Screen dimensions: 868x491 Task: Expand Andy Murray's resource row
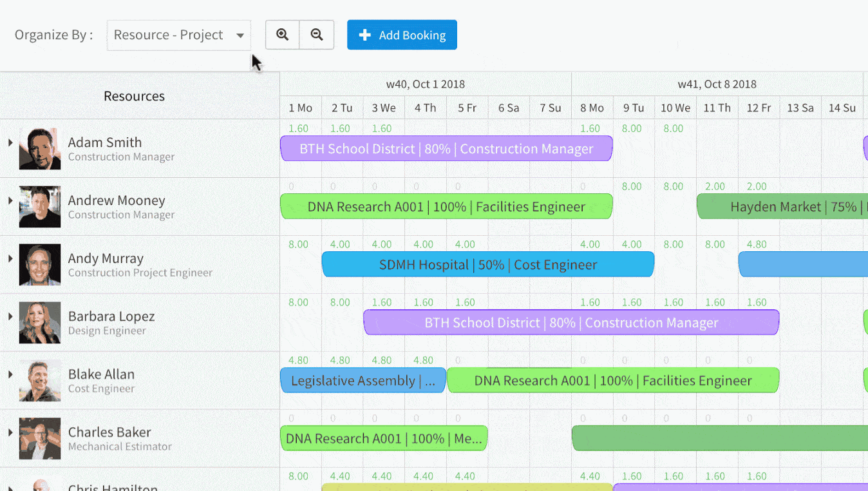(10, 258)
